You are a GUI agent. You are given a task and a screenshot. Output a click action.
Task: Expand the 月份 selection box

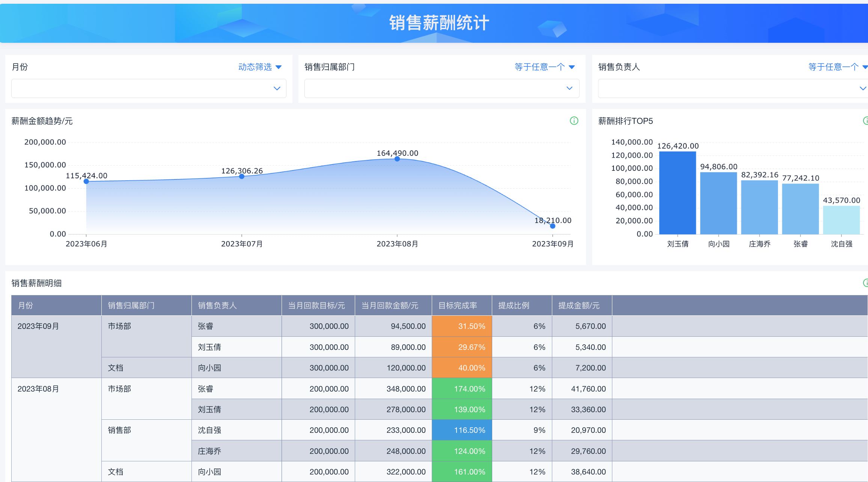point(149,88)
